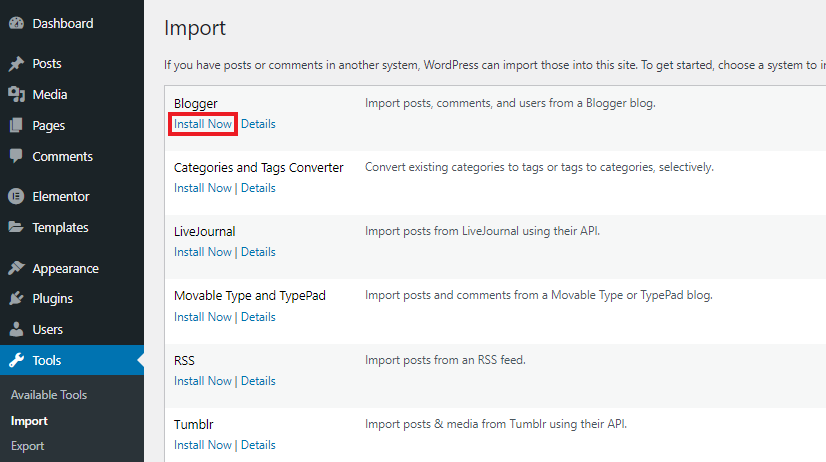Click the Pages icon in sidebar
This screenshot has height=462, width=826.
coord(16,126)
